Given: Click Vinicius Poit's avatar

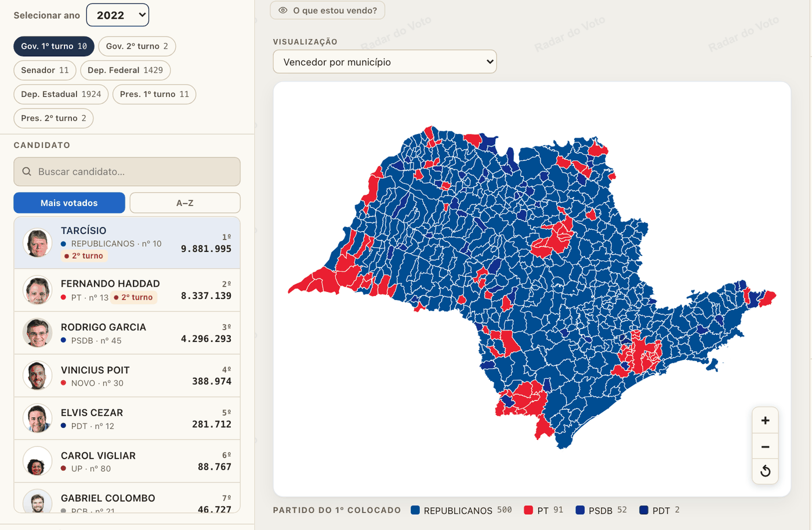Looking at the screenshot, I should pyautogui.click(x=38, y=376).
